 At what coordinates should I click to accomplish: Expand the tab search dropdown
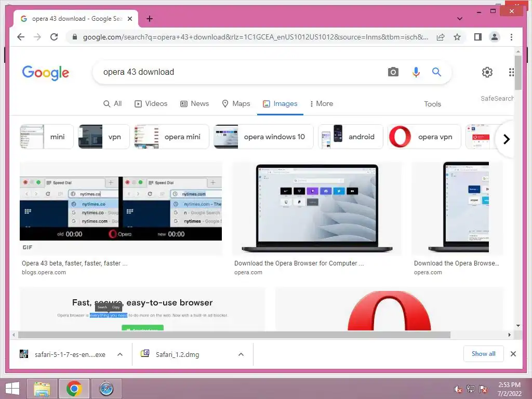point(460,19)
